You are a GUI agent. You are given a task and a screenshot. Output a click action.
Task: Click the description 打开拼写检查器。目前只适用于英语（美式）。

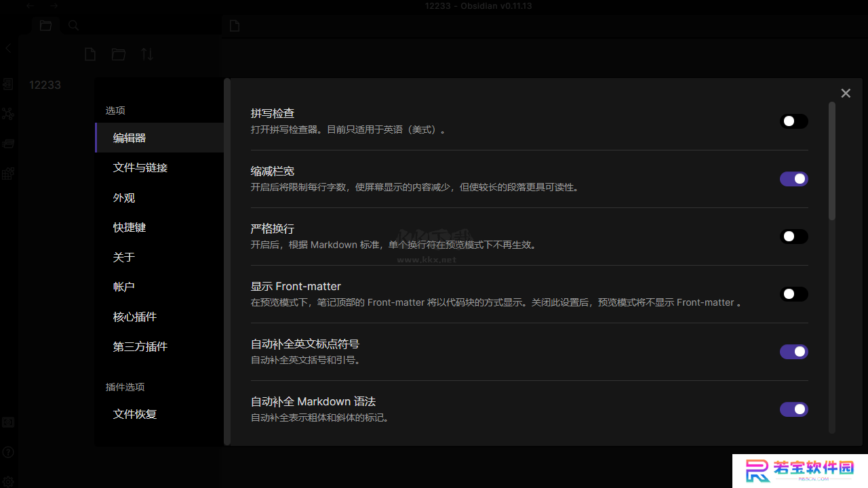click(x=350, y=129)
